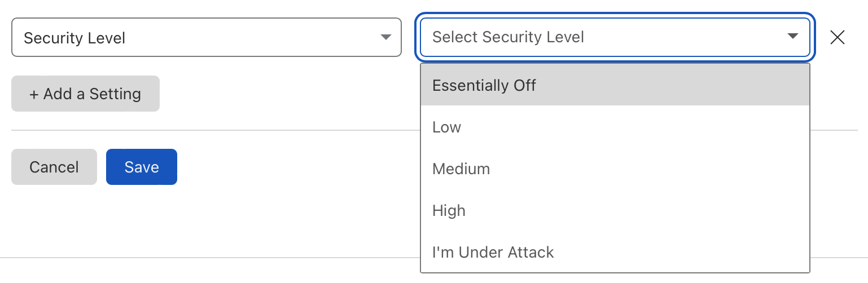The image size is (868, 283).
Task: Click the plus sign in Add a Setting
Action: pos(34,94)
